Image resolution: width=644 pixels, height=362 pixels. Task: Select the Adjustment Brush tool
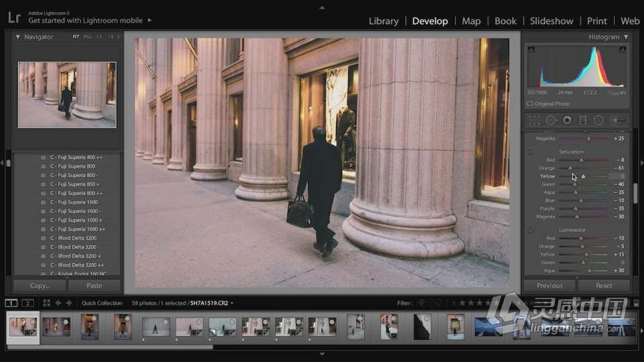pos(618,120)
